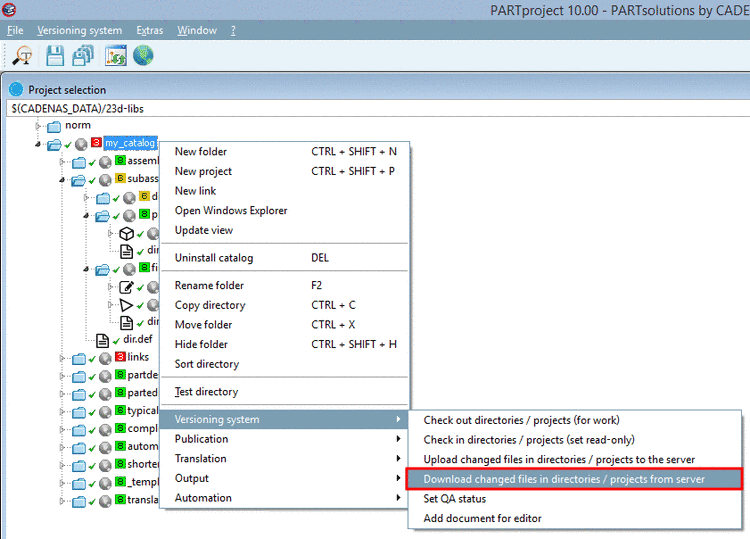Click the green badge beside autom folder
750x539 pixels.
[x=121, y=446]
